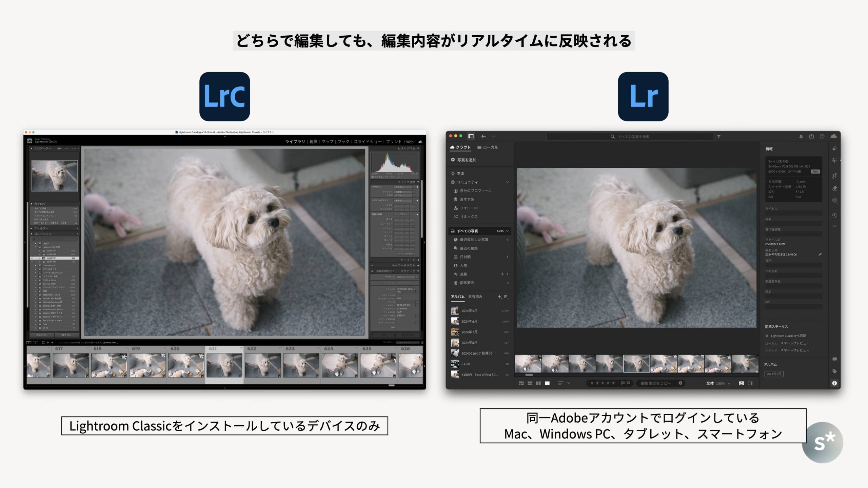
Task: Open the keyword tag panel icon
Action: click(x=834, y=371)
